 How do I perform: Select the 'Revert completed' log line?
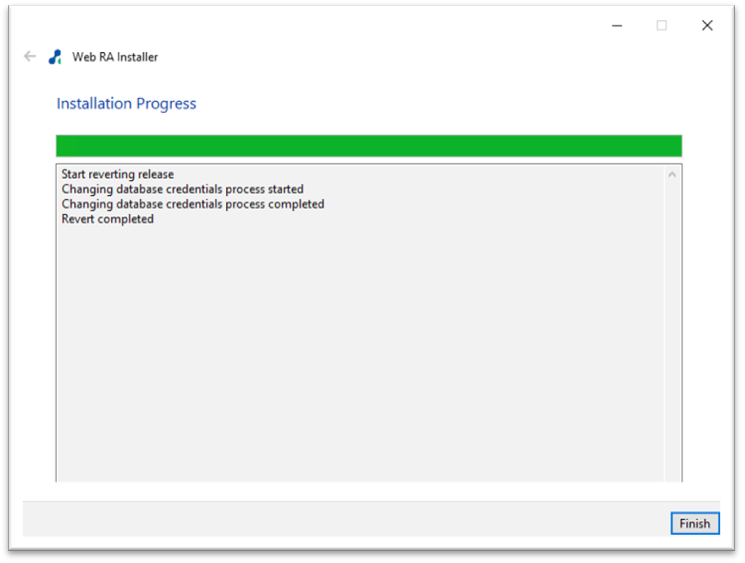[x=107, y=219]
